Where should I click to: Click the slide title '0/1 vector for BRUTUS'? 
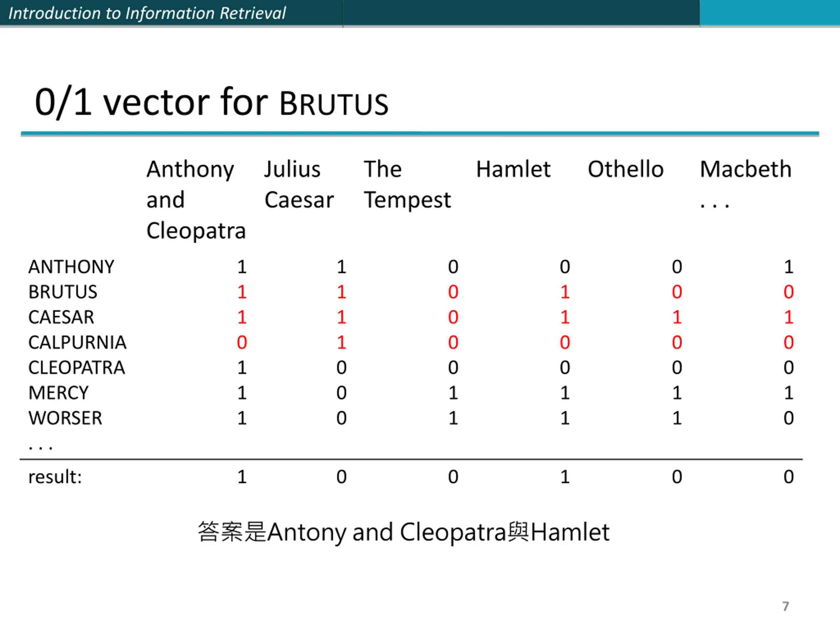click(212, 102)
